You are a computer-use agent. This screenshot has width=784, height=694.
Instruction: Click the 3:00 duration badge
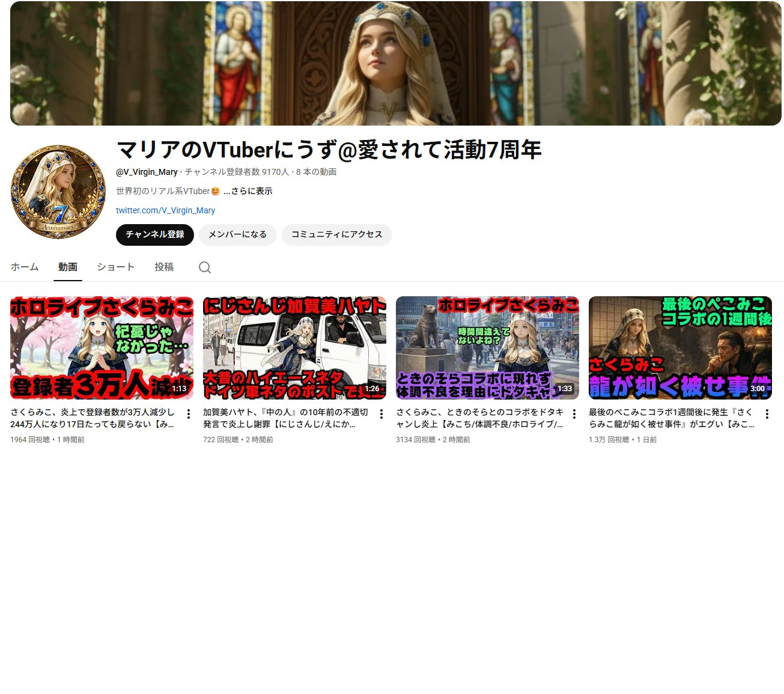pos(758,389)
